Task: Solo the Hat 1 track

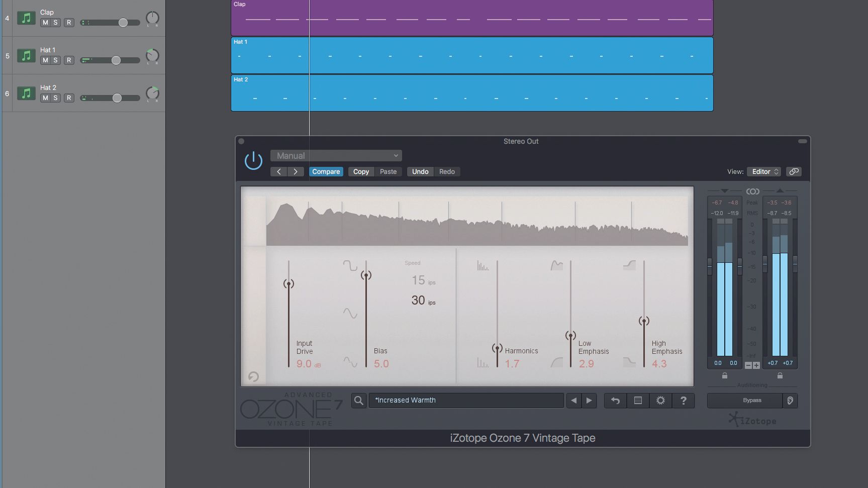Action: coord(57,60)
